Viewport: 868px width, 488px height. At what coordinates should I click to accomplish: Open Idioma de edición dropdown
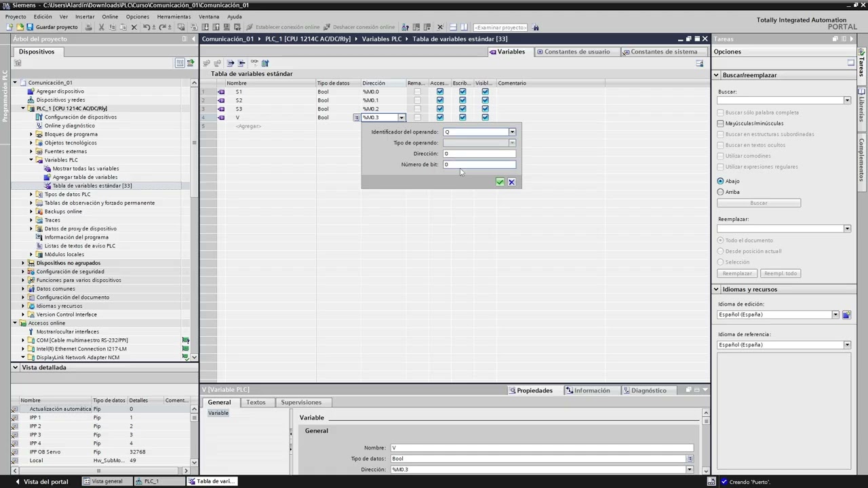point(835,314)
